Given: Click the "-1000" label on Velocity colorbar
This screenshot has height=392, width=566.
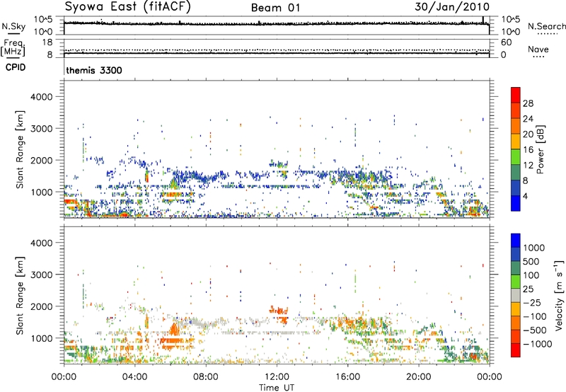Looking at the screenshot, I should click(537, 344).
